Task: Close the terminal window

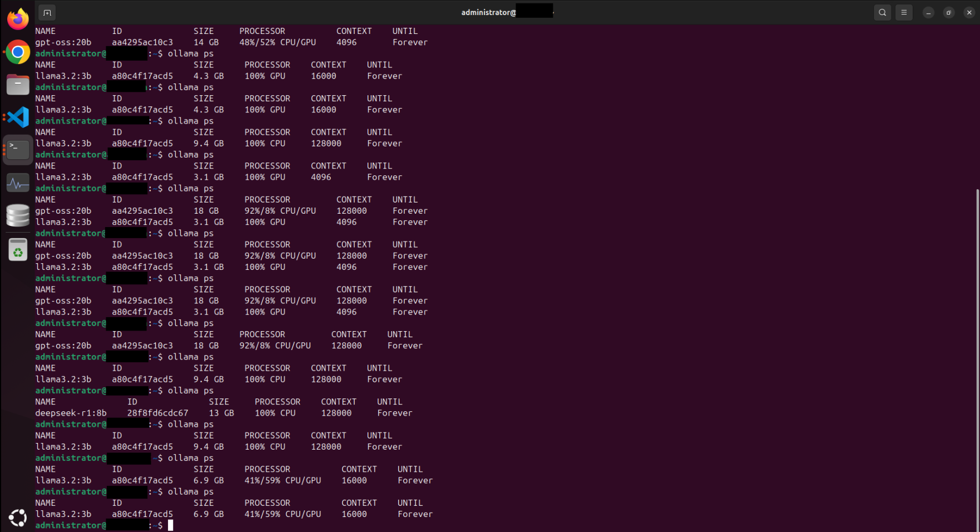Action: tap(969, 12)
